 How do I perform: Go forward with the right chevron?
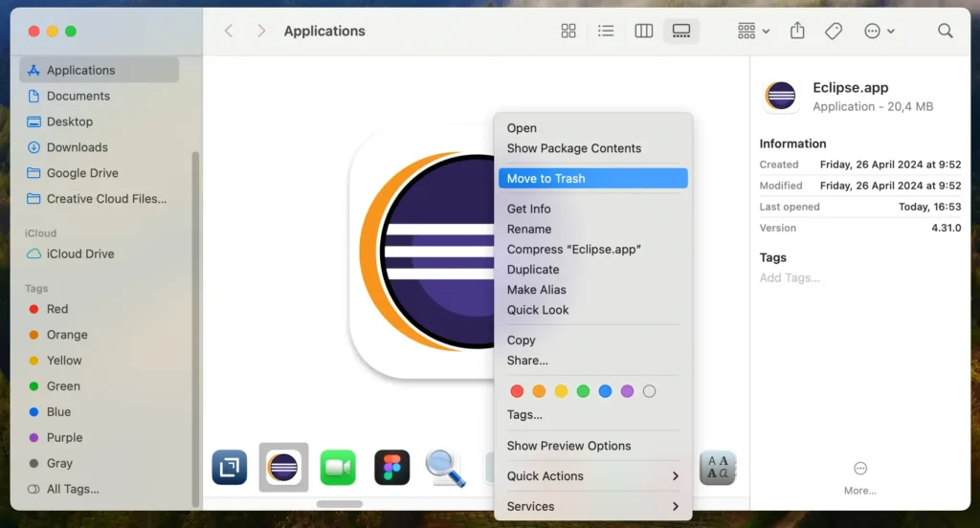[261, 32]
